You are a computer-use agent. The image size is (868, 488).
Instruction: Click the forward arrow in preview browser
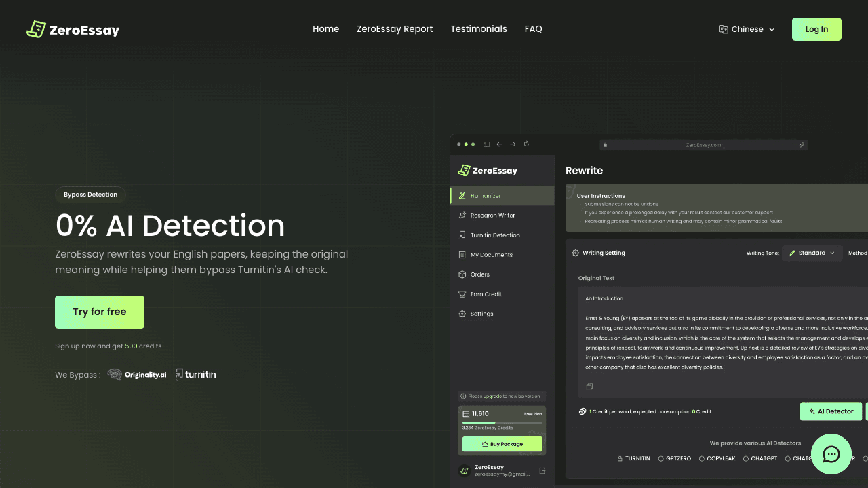513,144
